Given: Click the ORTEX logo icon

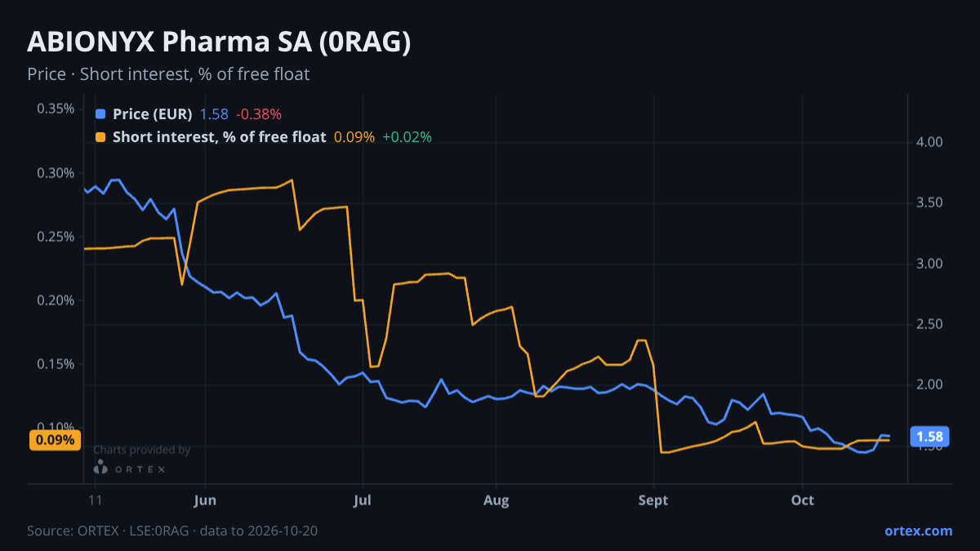Looking at the screenshot, I should pyautogui.click(x=100, y=468).
